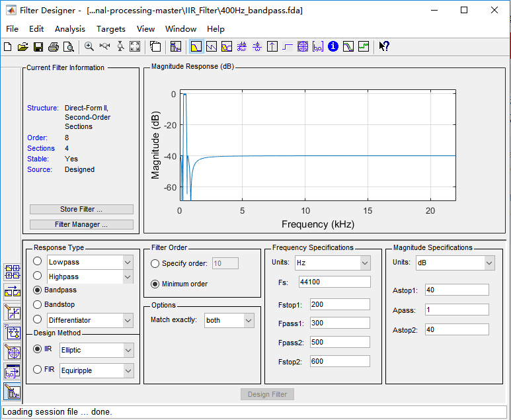Choose the IIR design method radio button

tap(38, 349)
